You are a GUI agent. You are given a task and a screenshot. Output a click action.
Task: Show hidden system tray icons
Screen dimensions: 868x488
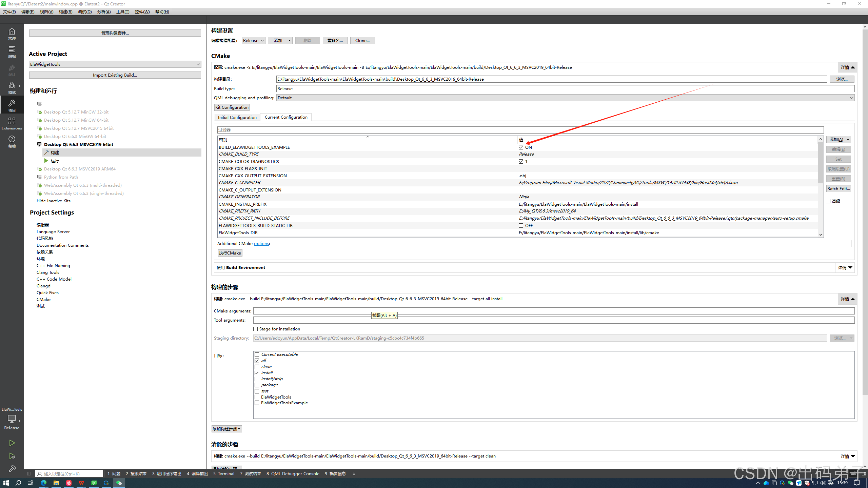(758, 483)
